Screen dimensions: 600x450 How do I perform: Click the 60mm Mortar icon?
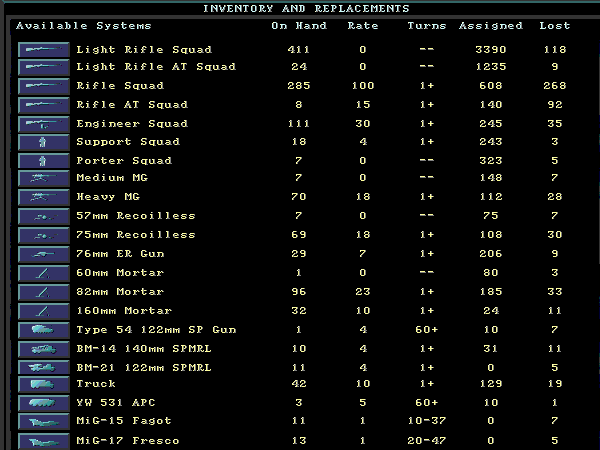[44, 273]
